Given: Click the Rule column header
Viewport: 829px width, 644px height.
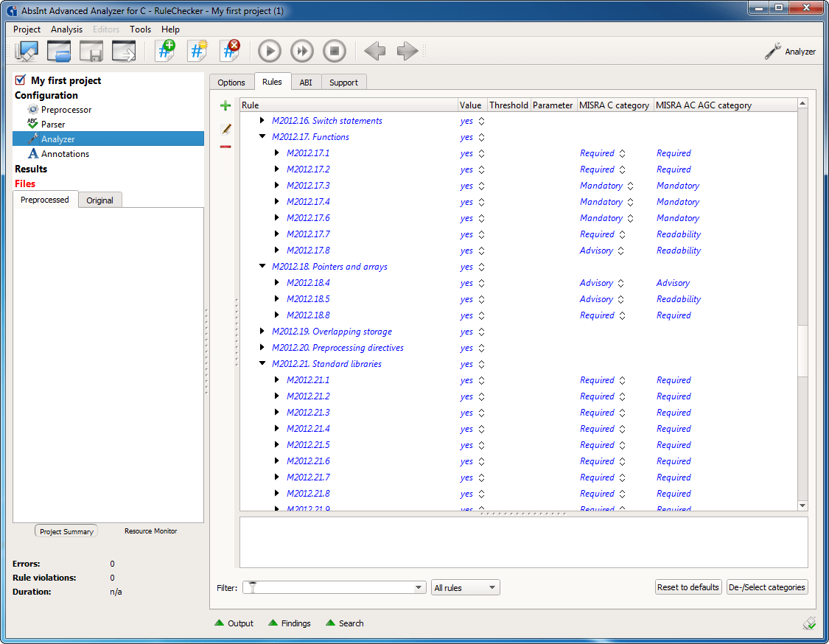Looking at the screenshot, I should click(349, 105).
